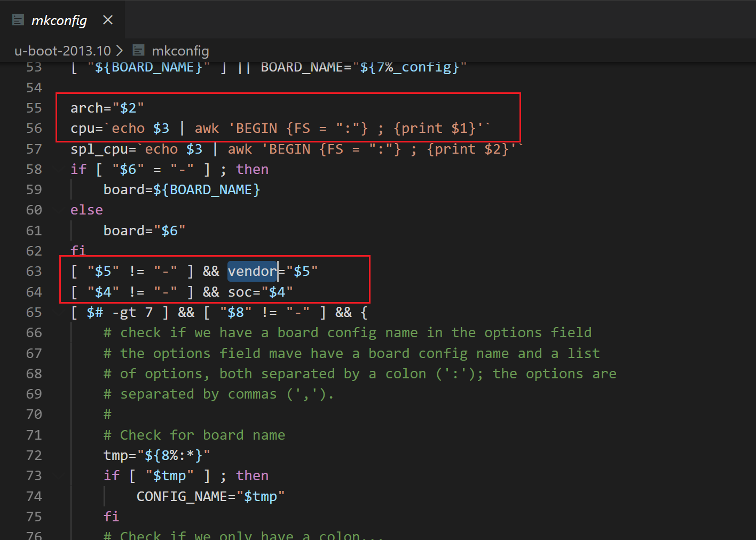Click the awk command on line 56
The image size is (756, 540).
[207, 129]
